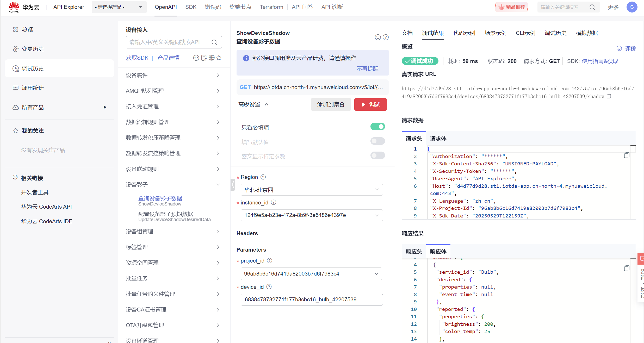Open the 请选择产品 dropdown
The image size is (644, 343).
pos(119,7)
